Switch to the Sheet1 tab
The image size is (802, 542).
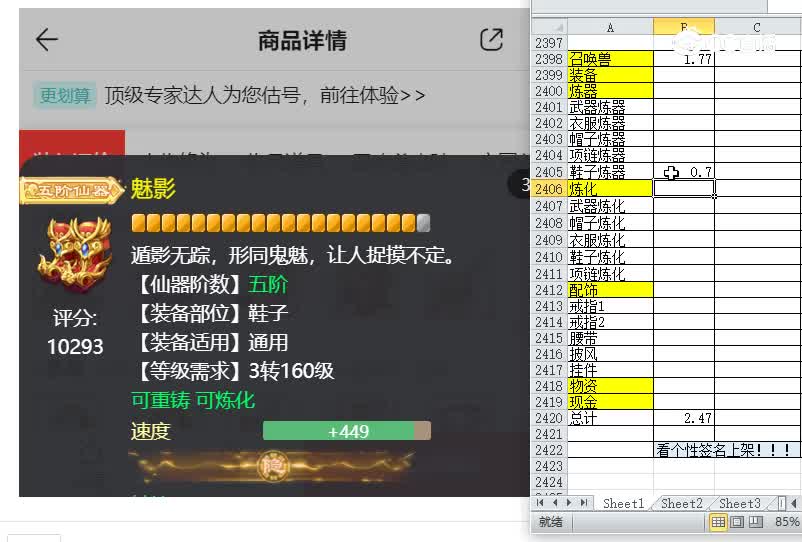click(623, 504)
